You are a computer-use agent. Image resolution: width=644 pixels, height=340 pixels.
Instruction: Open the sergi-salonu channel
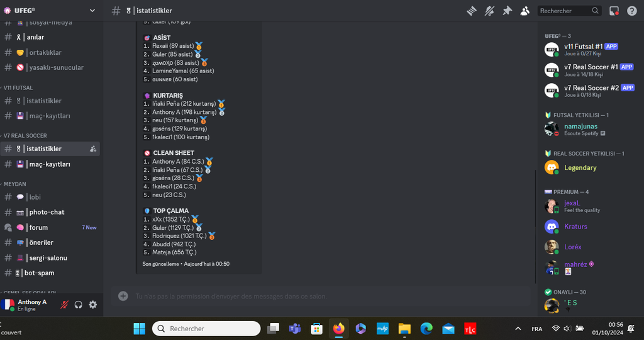click(50, 258)
